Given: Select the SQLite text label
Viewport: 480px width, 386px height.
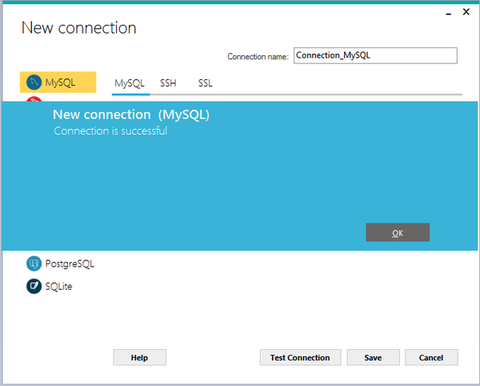Looking at the screenshot, I should coord(59,286).
